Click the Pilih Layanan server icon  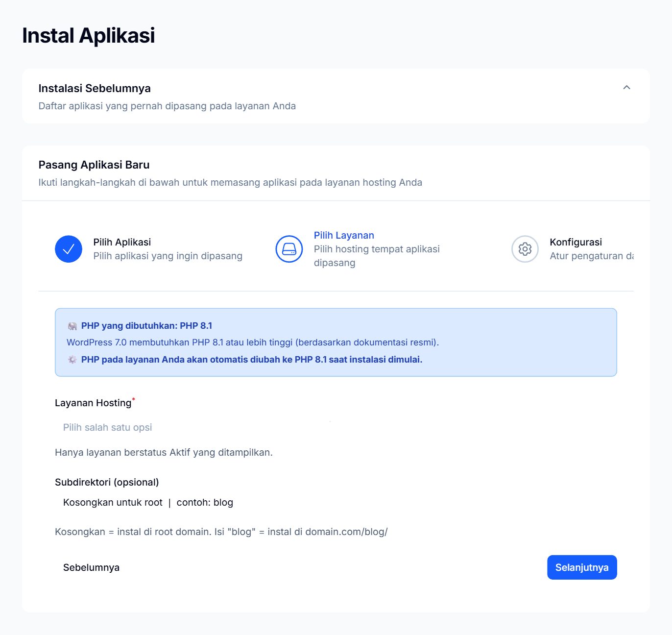(x=289, y=249)
